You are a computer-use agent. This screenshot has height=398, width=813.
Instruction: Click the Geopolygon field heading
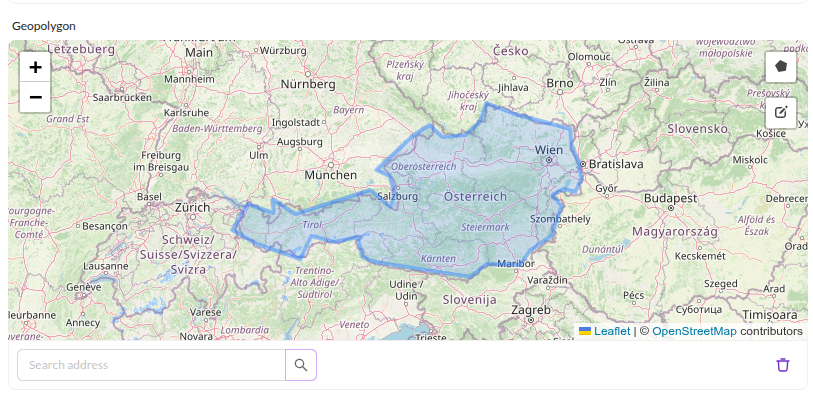44,26
